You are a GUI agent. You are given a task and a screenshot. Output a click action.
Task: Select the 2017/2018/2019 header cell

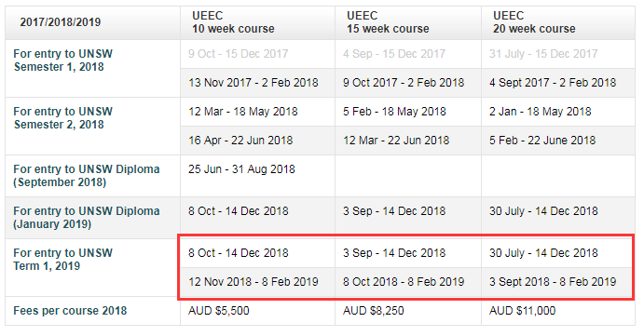coord(61,22)
